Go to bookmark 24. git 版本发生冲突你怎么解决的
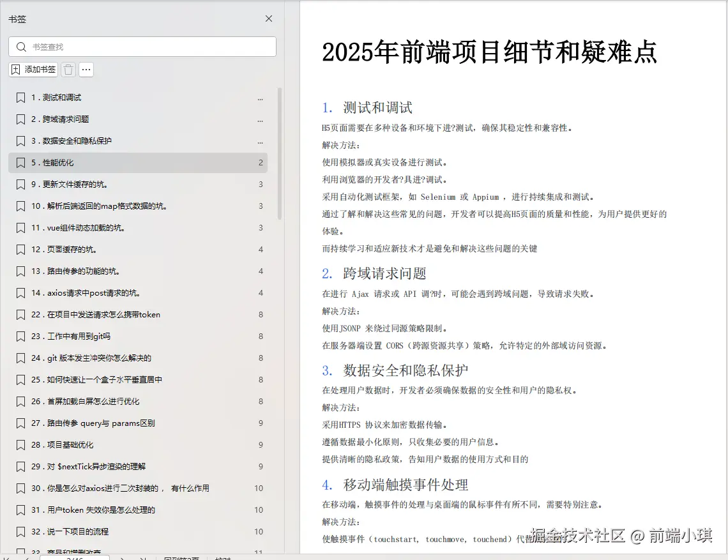The image size is (728, 560). pos(138,358)
